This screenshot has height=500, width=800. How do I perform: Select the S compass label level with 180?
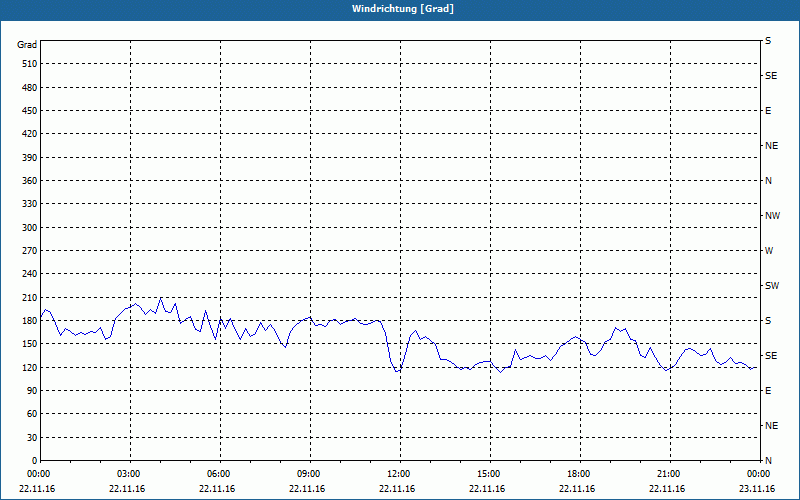[768, 321]
